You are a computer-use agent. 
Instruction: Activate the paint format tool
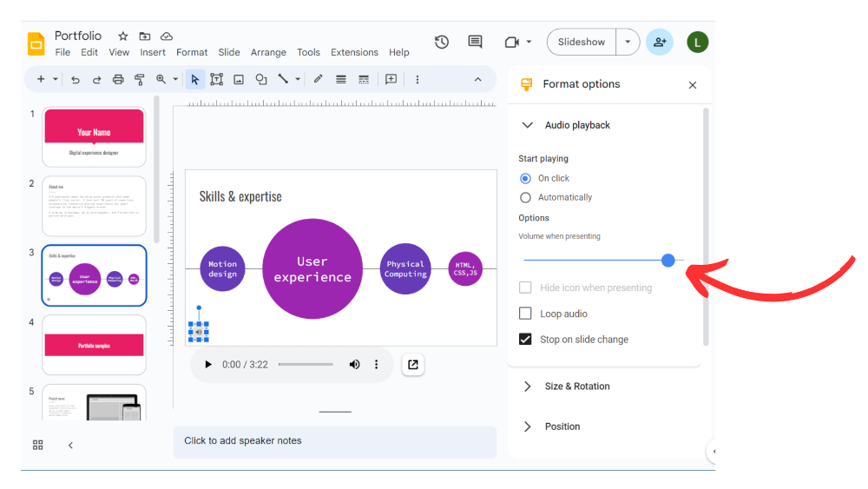tap(140, 80)
